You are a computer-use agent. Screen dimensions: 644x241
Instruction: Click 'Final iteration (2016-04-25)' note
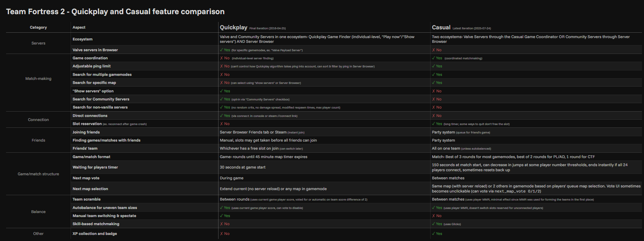[x=267, y=28]
